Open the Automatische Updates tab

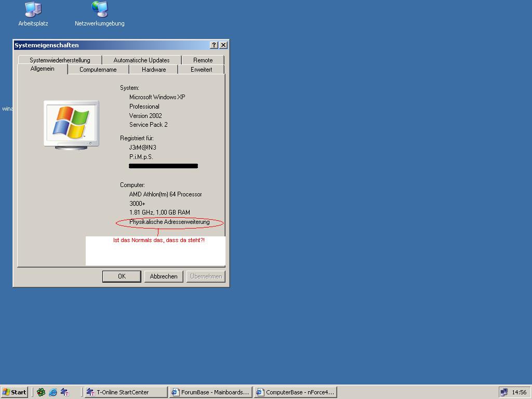click(x=141, y=60)
